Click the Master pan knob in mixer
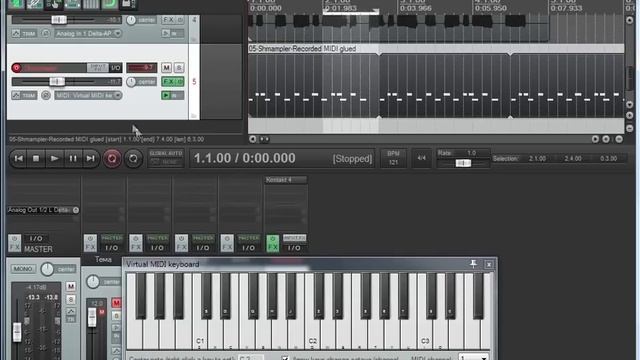640x360 pixels. (47, 269)
